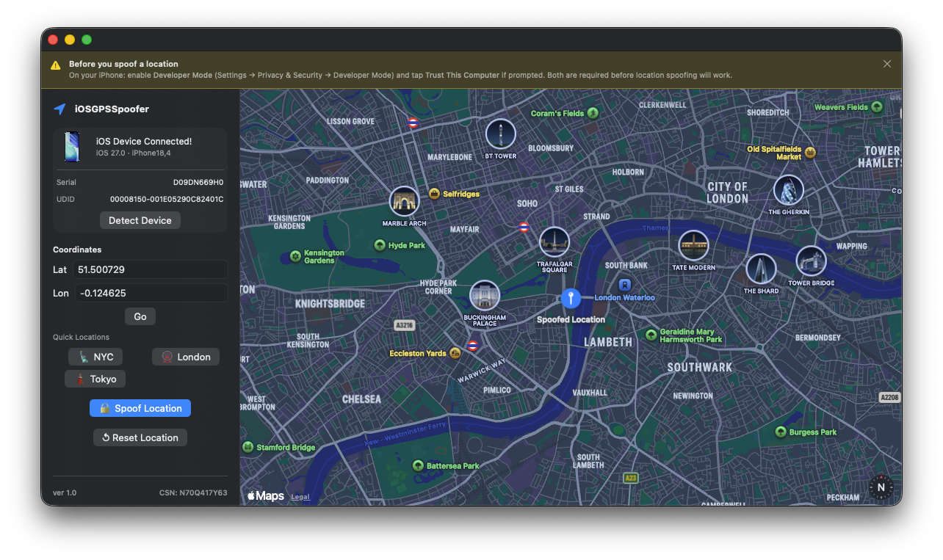Click the SOUTHWARK map label
This screenshot has width=943, height=560.
click(700, 367)
